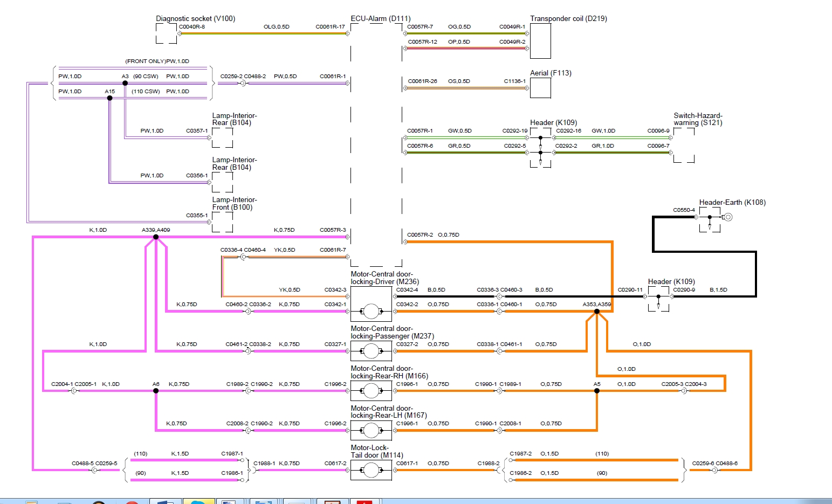The height and width of the screenshot is (504, 832).
Task: Select the Switch-Hazard-warning (S121) component symbol
Action: pos(684,146)
